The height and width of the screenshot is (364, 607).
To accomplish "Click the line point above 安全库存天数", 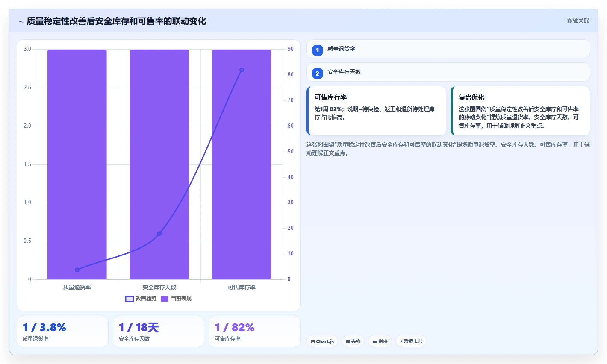I will coord(159,234).
